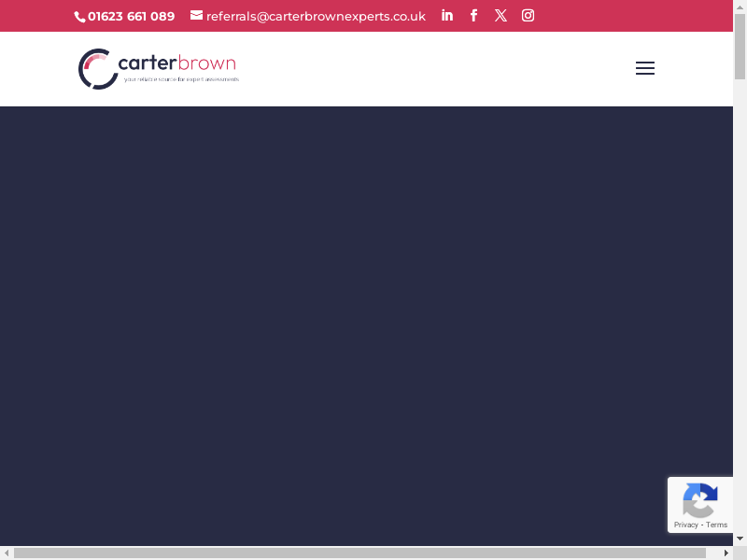The image size is (747, 560).
Task: Open the Instagram social icon
Action: tap(528, 16)
